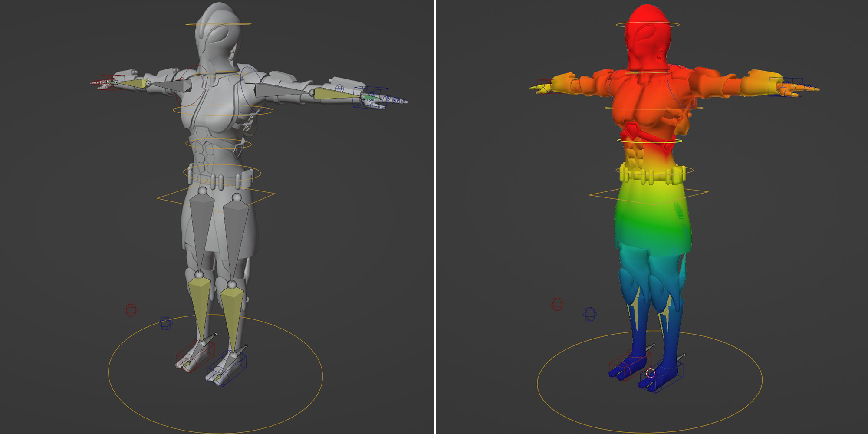Select chest control ring in weight-paint viewport
This screenshot has height=434, width=868.
(x=654, y=108)
